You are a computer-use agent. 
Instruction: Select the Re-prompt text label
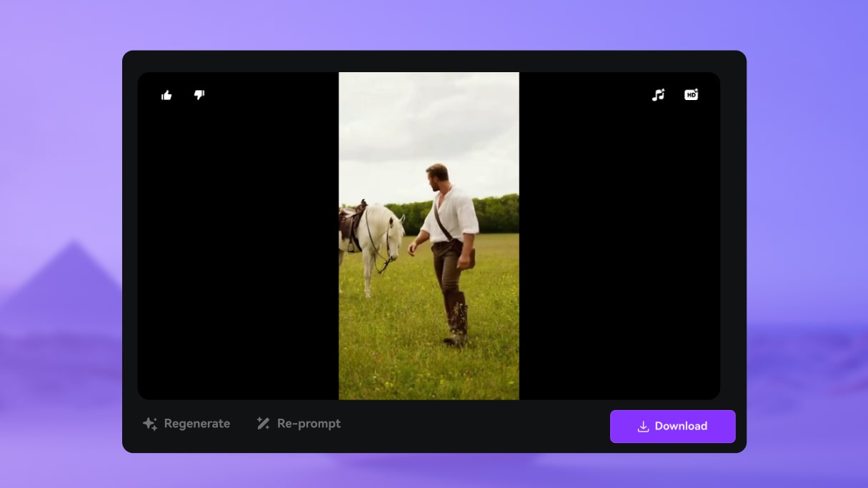click(x=309, y=424)
